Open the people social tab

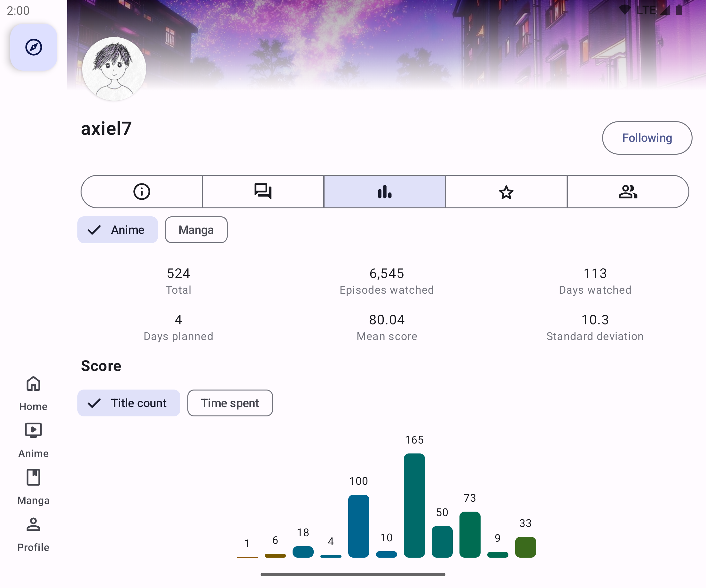pyautogui.click(x=628, y=191)
